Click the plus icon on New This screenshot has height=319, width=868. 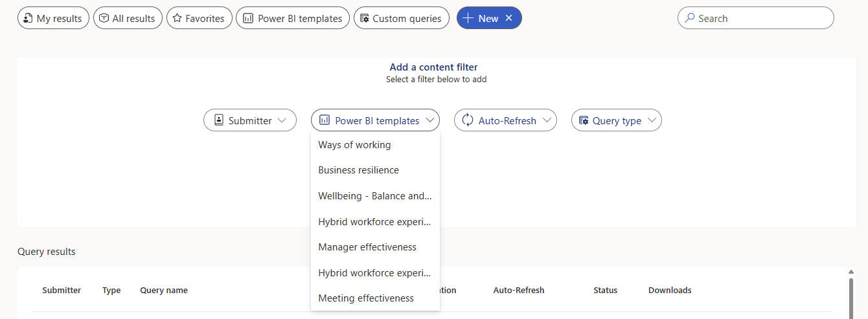pyautogui.click(x=469, y=18)
